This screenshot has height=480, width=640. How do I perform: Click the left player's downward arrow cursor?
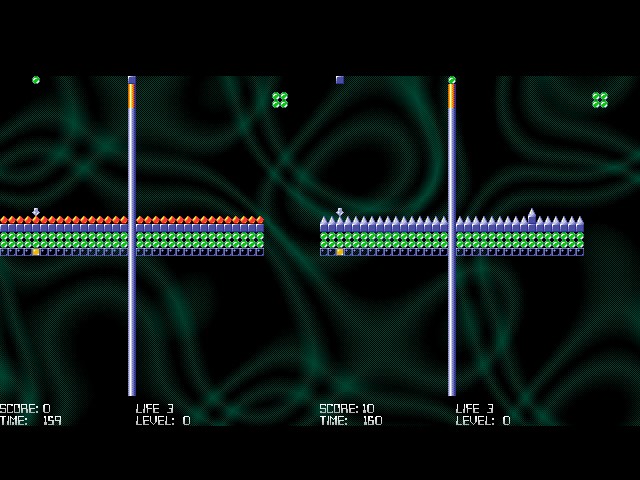coord(36,212)
